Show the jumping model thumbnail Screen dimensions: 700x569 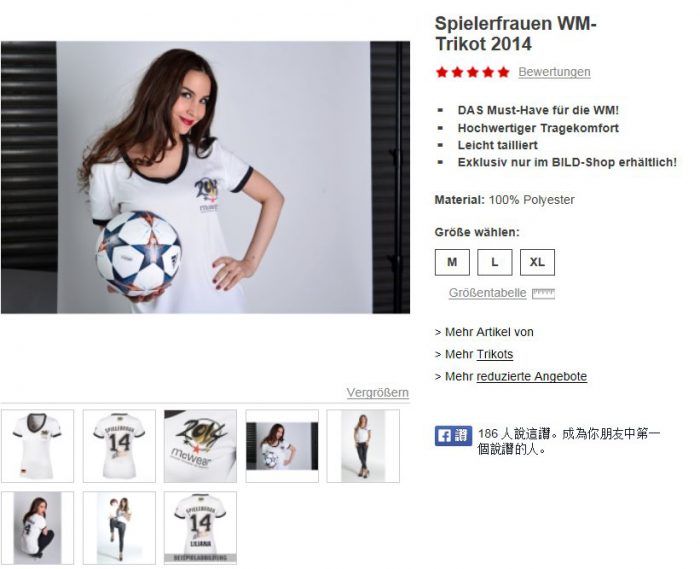click(119, 528)
